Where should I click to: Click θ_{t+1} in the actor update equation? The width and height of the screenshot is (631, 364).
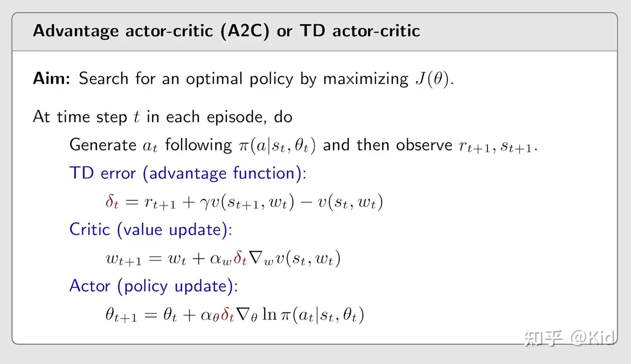pyautogui.click(x=121, y=315)
